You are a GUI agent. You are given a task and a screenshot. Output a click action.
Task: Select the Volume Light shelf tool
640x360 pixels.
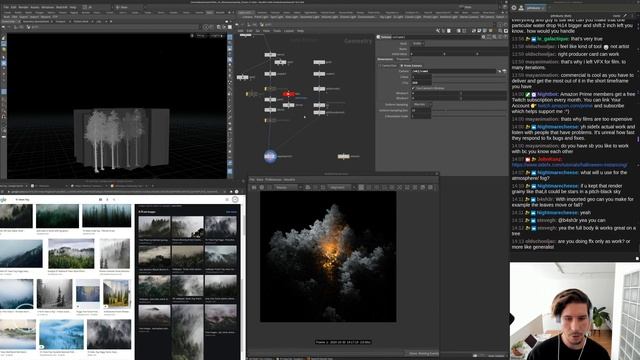tap(329, 17)
